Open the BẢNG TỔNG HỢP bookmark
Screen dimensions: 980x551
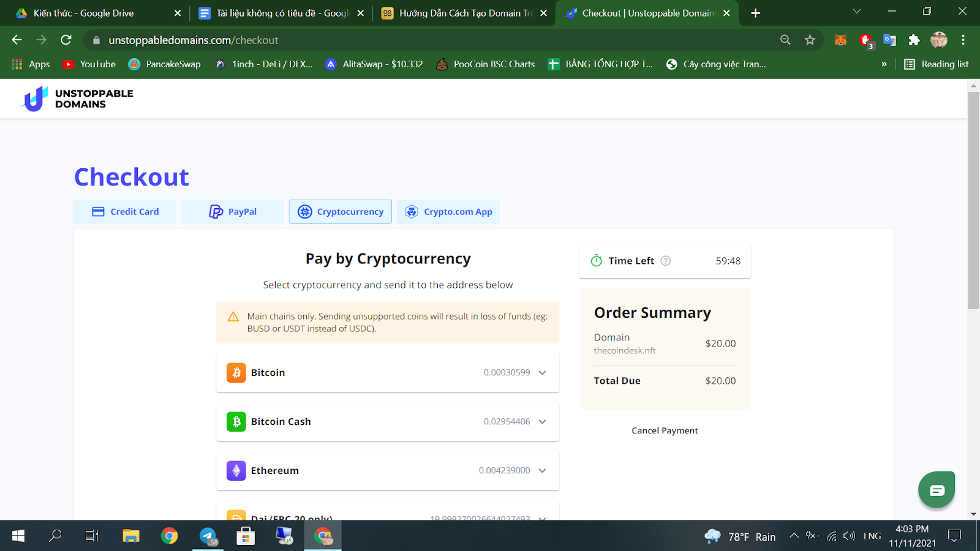coord(600,64)
